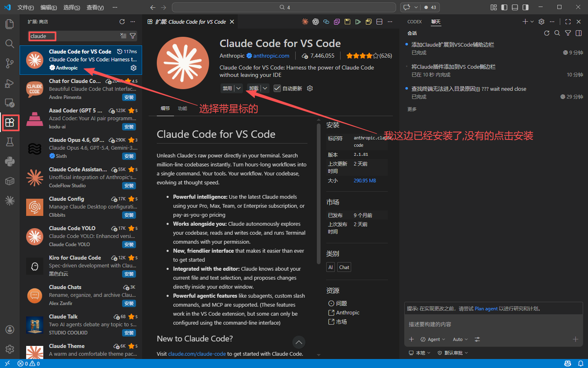Focus the chat prompt input box

(493, 324)
